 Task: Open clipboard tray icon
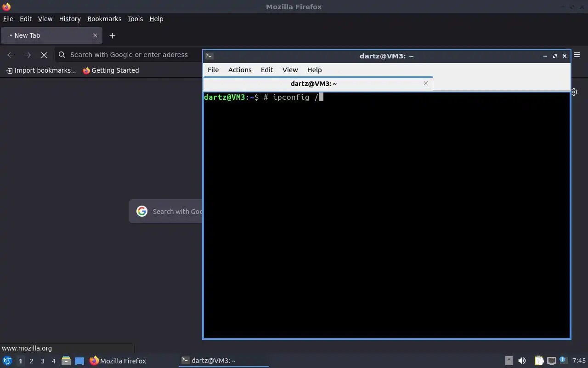[x=539, y=361]
